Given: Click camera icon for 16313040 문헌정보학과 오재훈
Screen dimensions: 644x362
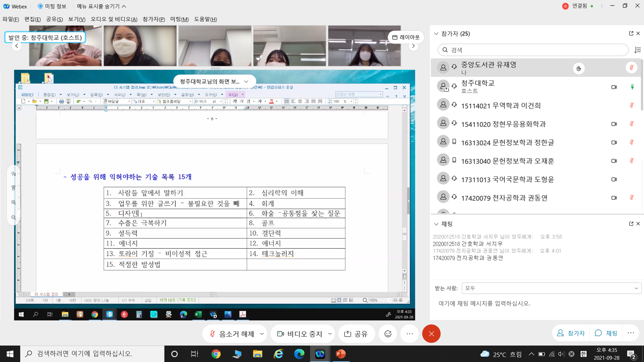Looking at the screenshot, I should tap(614, 161).
